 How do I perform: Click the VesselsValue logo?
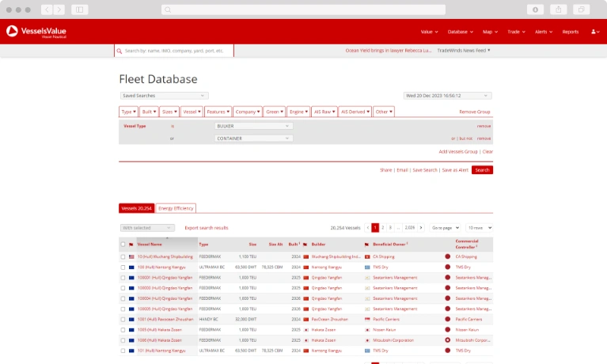coord(36,32)
